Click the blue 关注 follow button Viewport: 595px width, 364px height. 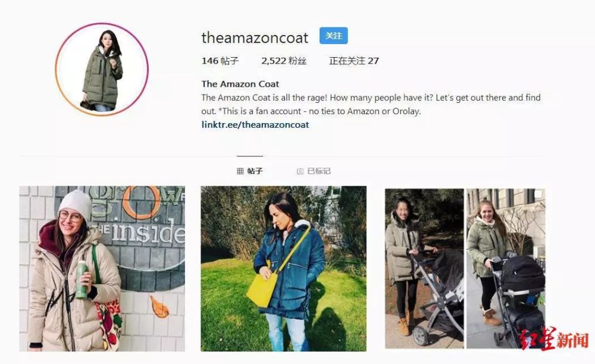click(x=334, y=36)
